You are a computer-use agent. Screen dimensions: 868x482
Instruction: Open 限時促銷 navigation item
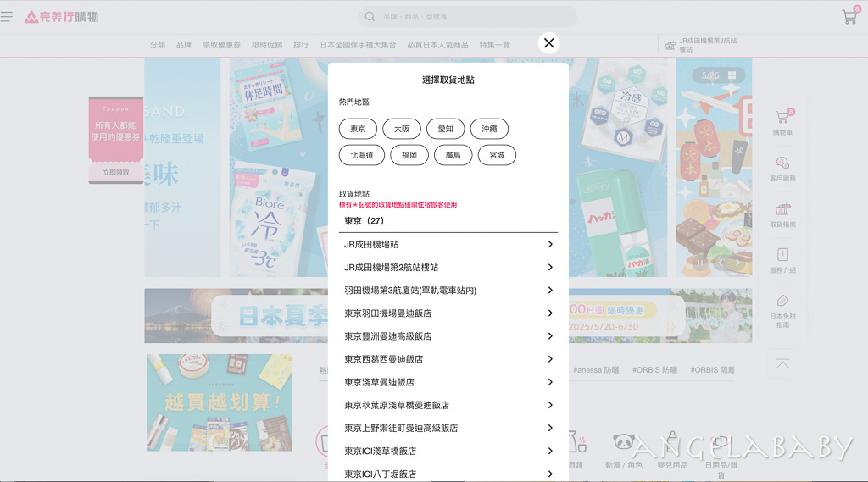click(267, 45)
